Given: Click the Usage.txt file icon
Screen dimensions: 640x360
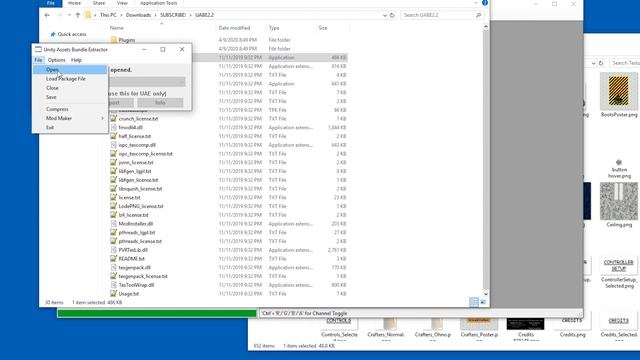Looking at the screenshot, I should (x=113, y=293).
